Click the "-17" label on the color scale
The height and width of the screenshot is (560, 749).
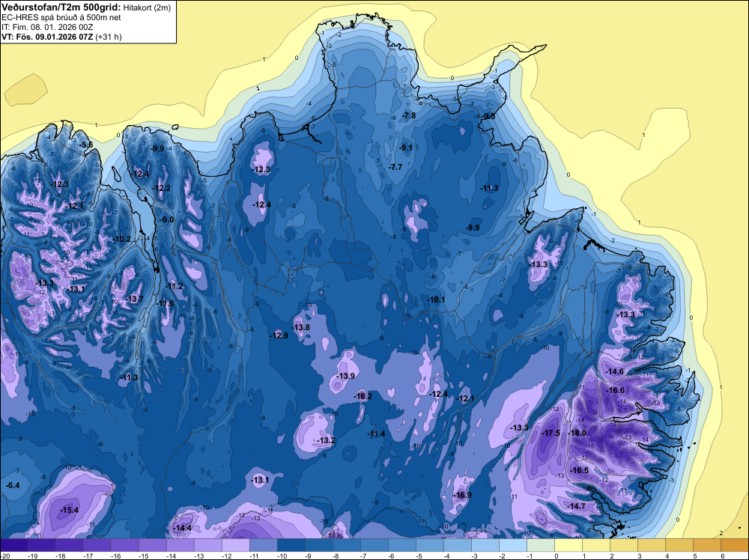88,556
